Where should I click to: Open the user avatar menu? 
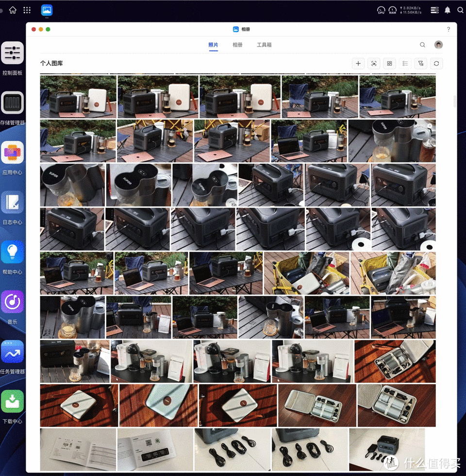pos(438,45)
